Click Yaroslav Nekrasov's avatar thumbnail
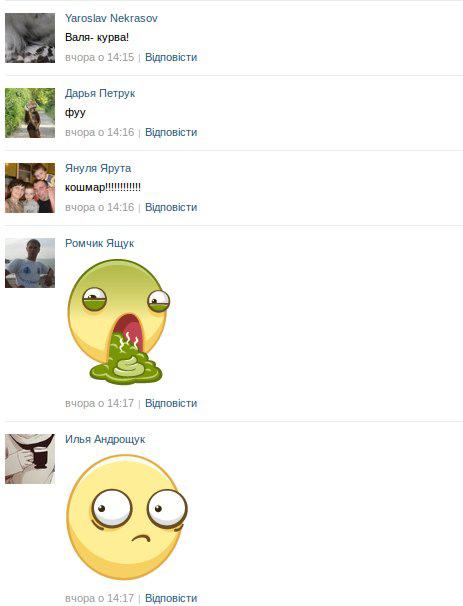This screenshot has width=463, height=606. pyautogui.click(x=30, y=38)
